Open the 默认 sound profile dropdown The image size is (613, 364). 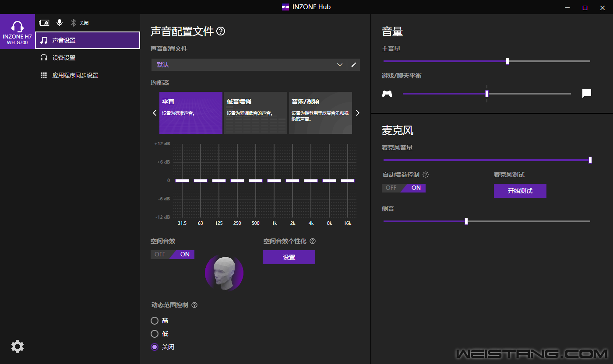point(249,65)
